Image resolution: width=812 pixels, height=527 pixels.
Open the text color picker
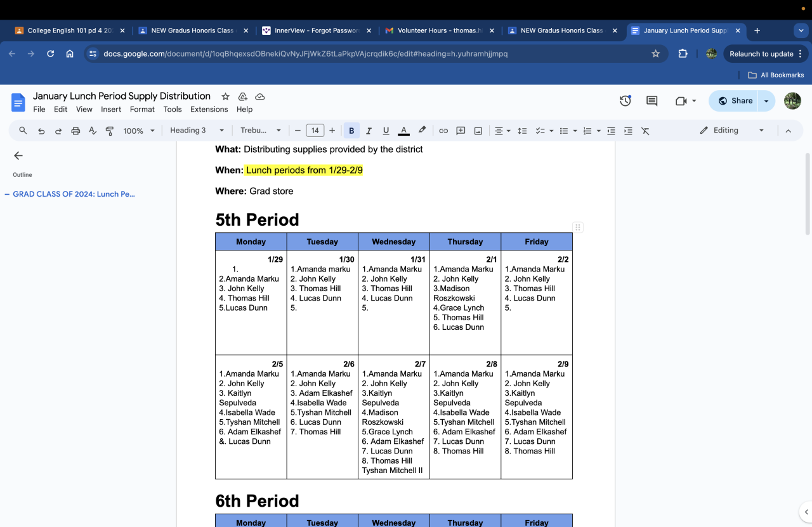(x=403, y=131)
